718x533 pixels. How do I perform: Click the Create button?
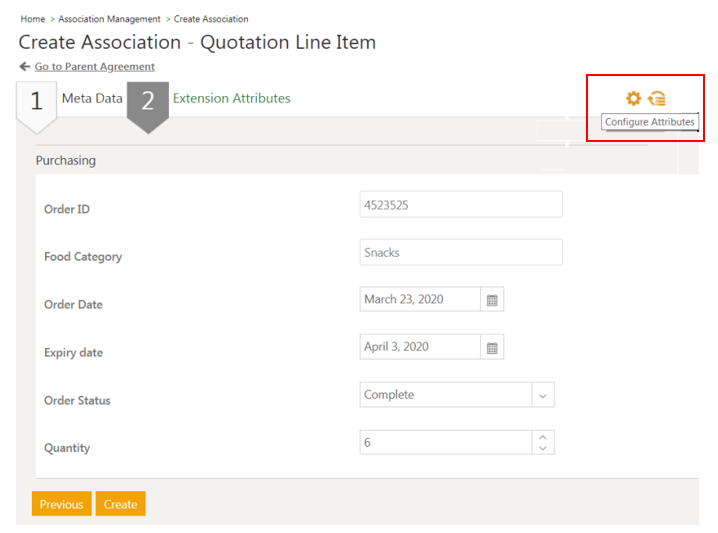121,504
